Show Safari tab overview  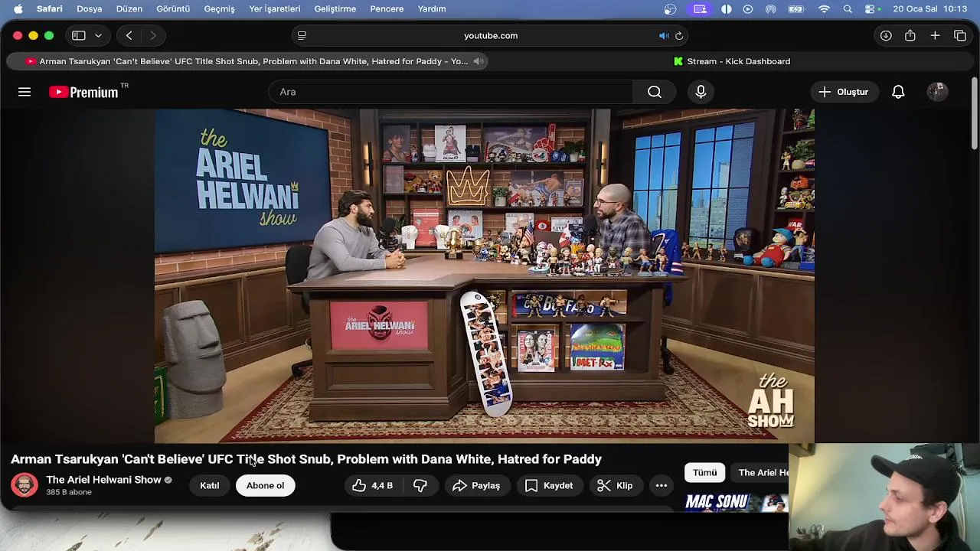click(x=960, y=35)
